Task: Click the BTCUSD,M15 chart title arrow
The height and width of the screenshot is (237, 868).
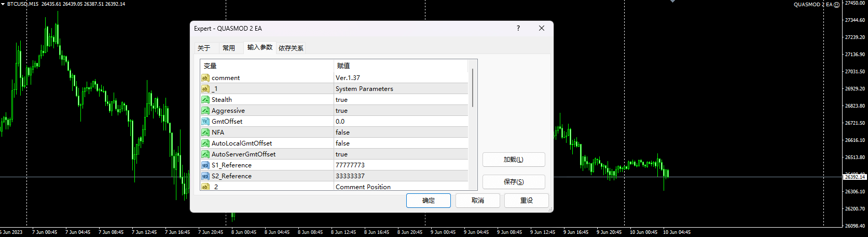Action: pyautogui.click(x=3, y=4)
